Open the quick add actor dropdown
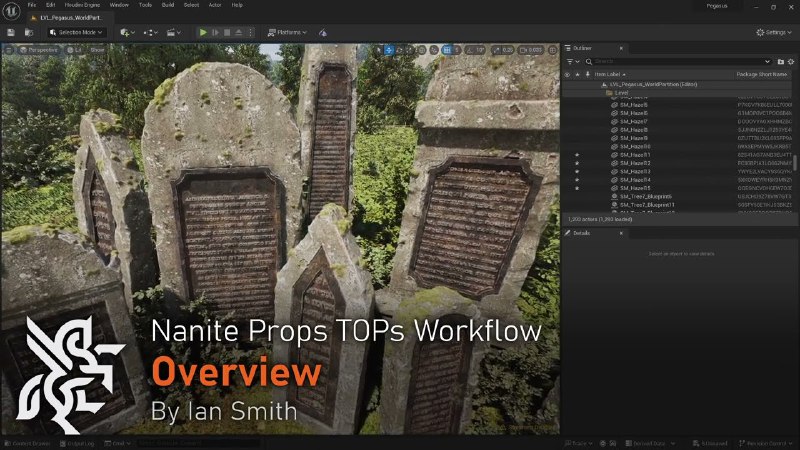Viewport: 800px width, 450px height. tap(127, 33)
